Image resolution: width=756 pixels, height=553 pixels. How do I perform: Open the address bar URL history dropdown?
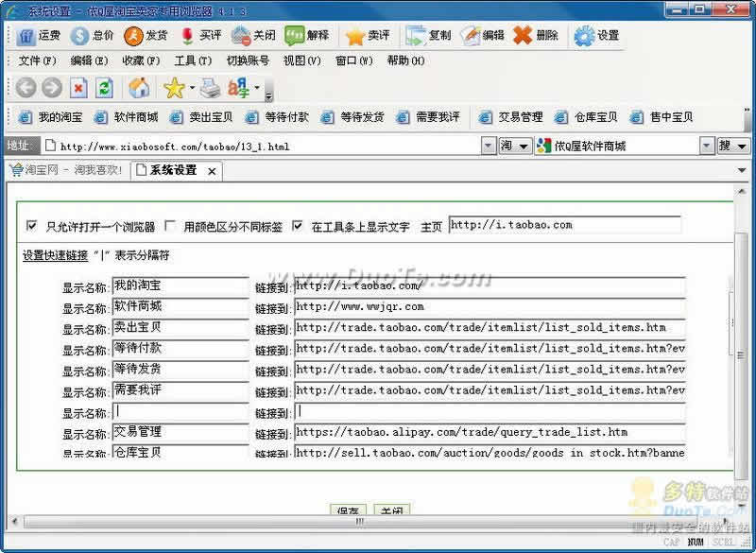[x=489, y=146]
